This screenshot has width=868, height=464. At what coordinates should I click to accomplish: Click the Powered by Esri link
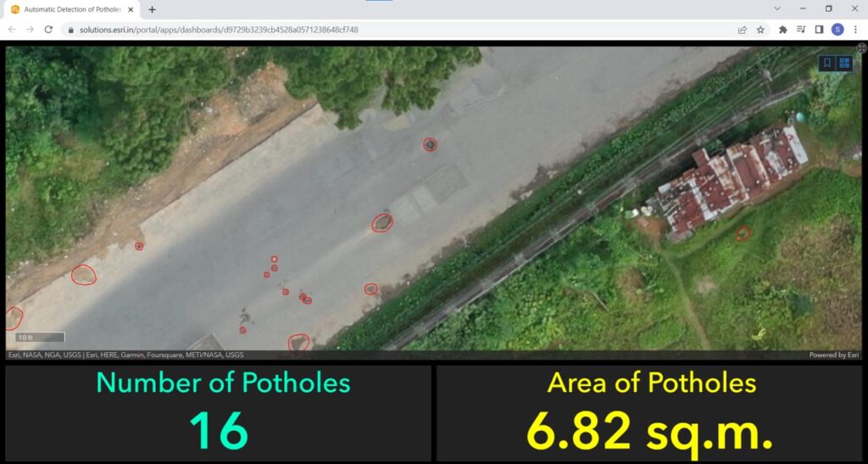pos(833,355)
